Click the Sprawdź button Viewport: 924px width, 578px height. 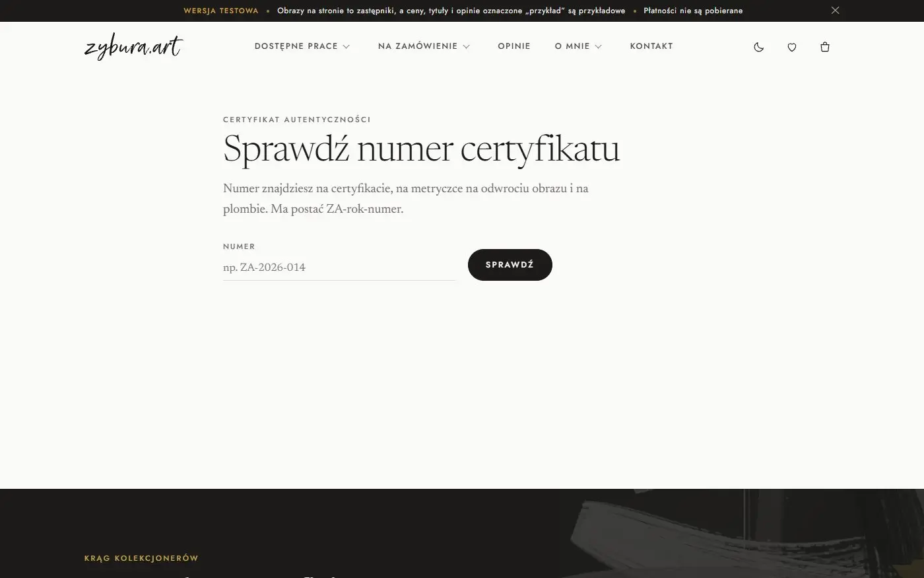pyautogui.click(x=510, y=265)
